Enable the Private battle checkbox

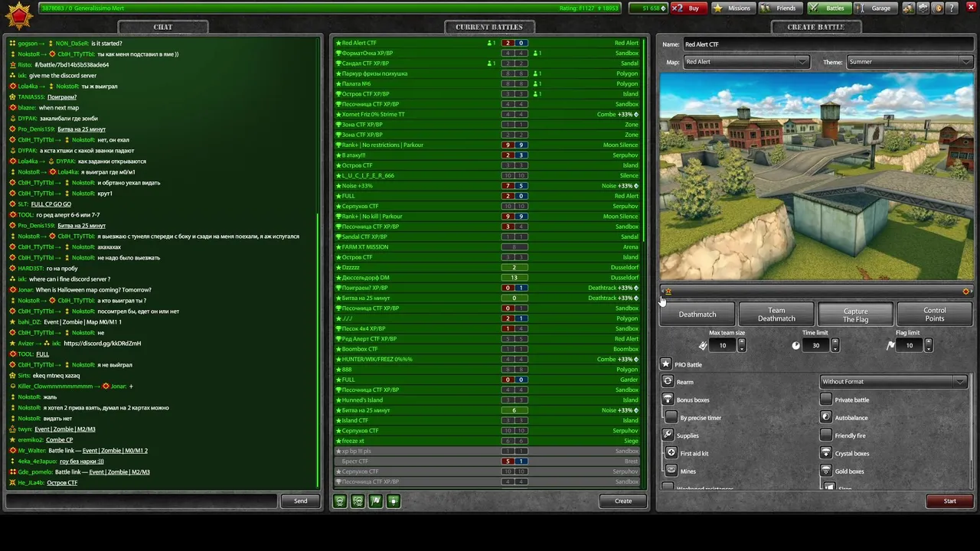[x=825, y=399]
